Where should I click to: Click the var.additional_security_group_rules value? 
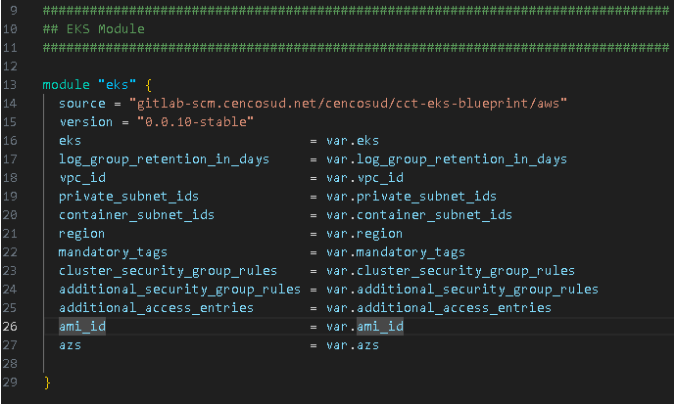(x=461, y=289)
